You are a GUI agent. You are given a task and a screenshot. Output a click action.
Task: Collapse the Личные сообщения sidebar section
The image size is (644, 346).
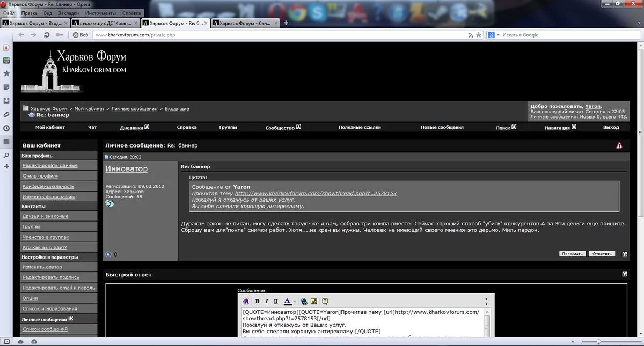71,319
